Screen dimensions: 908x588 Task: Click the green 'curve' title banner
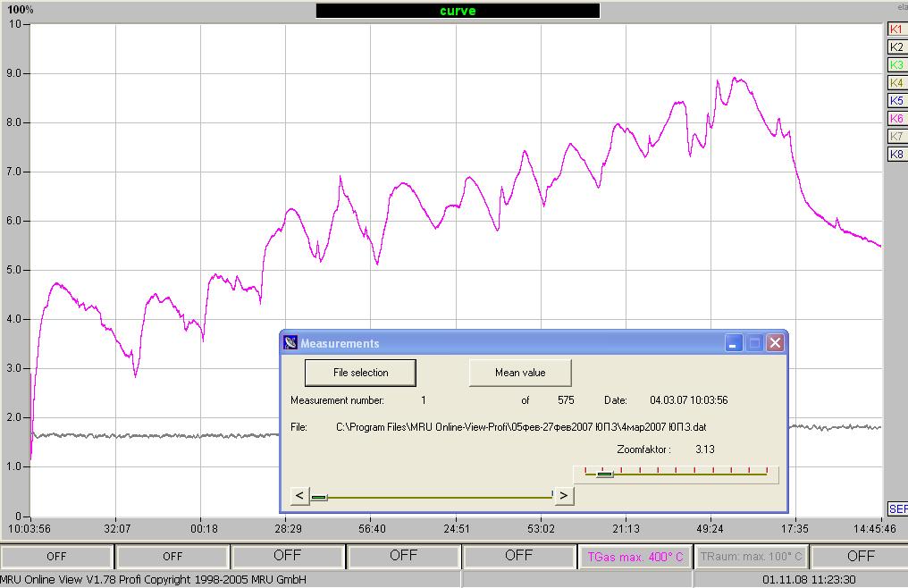tap(458, 11)
